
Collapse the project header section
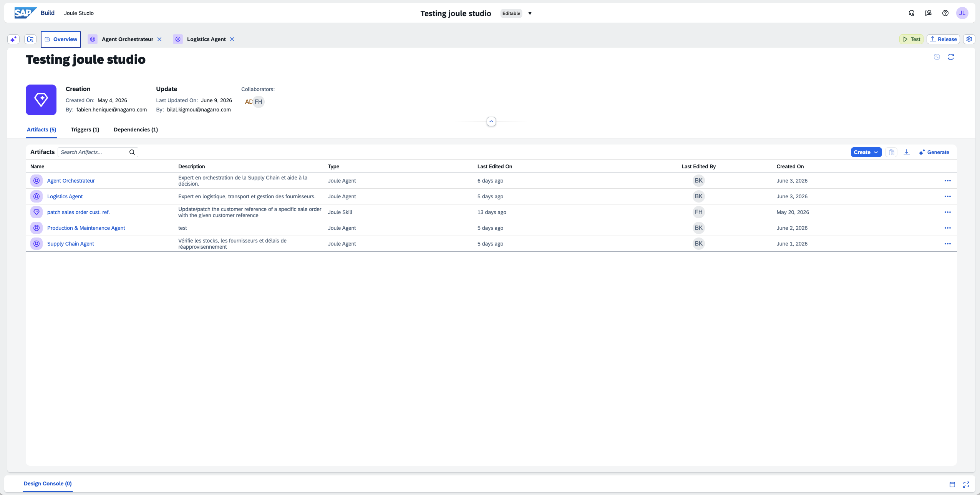coord(491,121)
